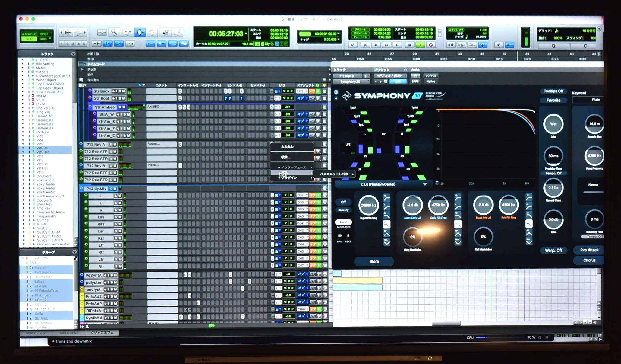Solo the Str Ambeo track

pos(120,107)
